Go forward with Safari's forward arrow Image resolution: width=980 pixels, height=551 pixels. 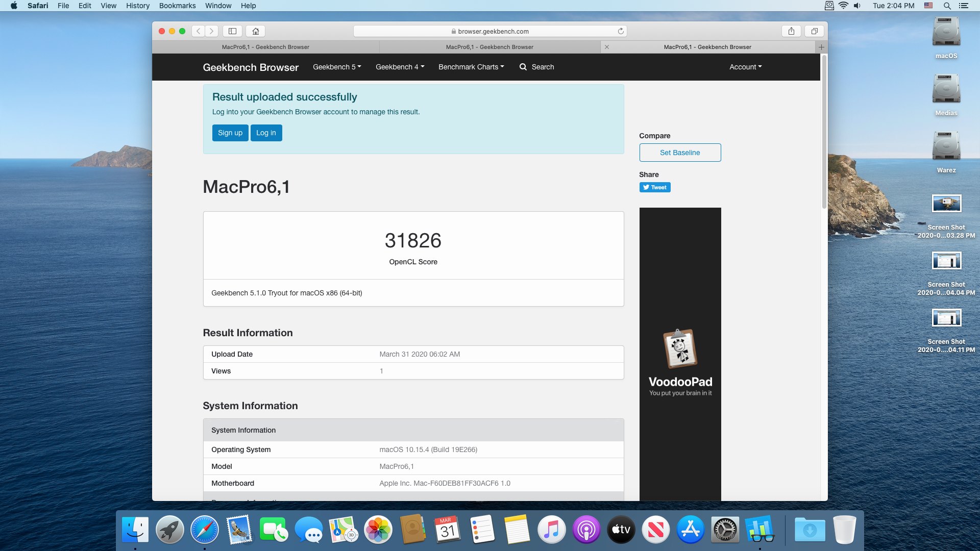point(212,31)
